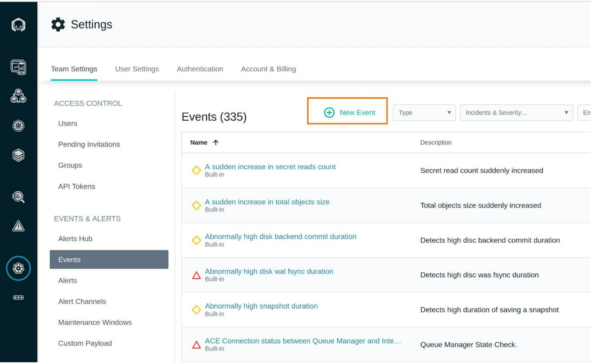This screenshot has height=364, width=596.
Task: Open Pending Invitations
Action: (x=89, y=145)
